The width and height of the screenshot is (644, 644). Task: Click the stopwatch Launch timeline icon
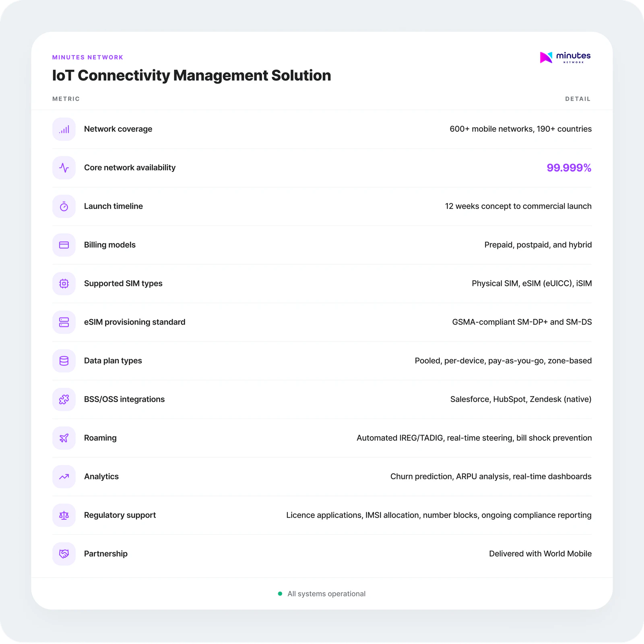pos(64,207)
